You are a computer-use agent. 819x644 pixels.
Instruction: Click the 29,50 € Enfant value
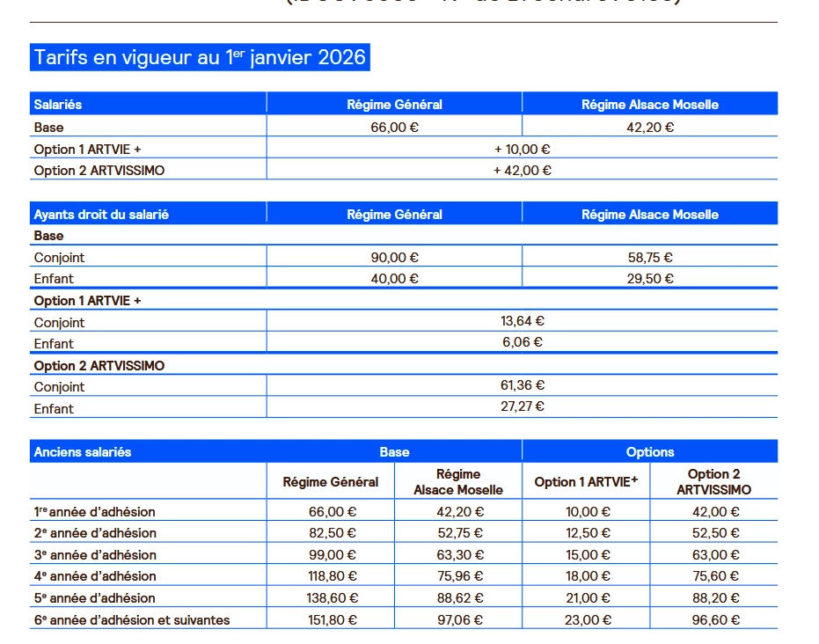(x=650, y=279)
